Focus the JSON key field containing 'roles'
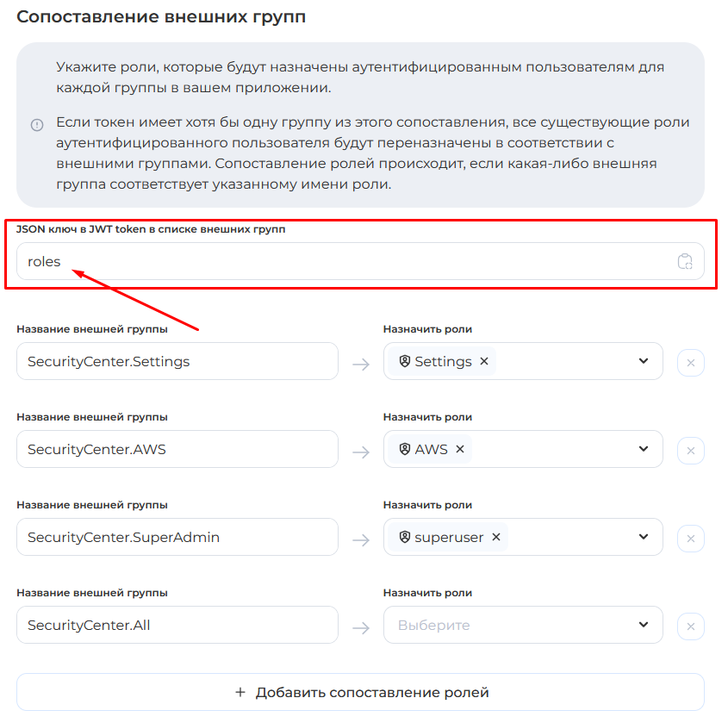Viewport: 728px width, 723px height. coord(345,262)
